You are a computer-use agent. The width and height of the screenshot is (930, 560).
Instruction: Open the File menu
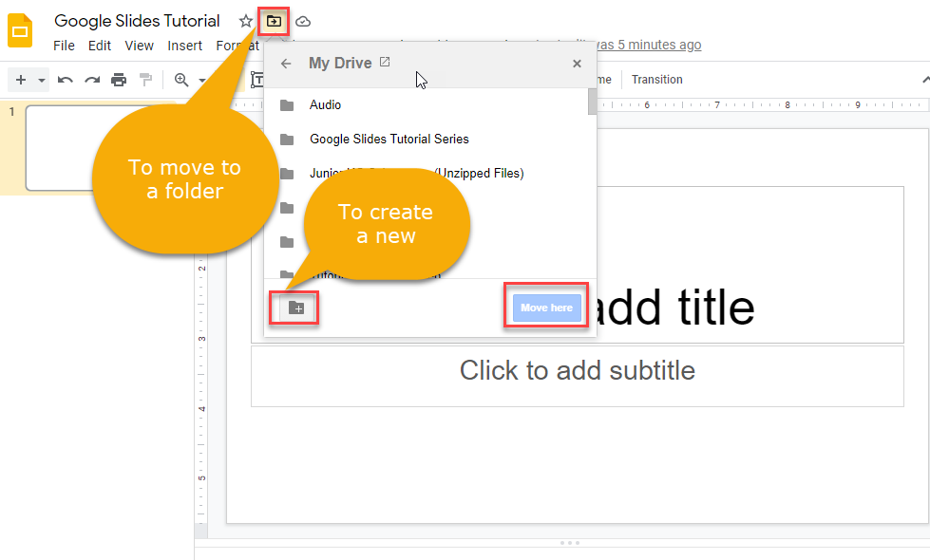tap(64, 46)
